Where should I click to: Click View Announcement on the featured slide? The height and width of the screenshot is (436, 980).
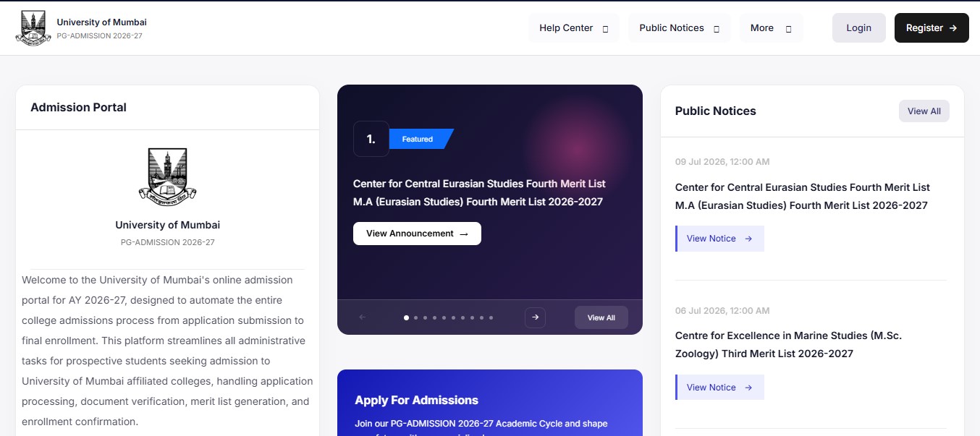click(417, 234)
